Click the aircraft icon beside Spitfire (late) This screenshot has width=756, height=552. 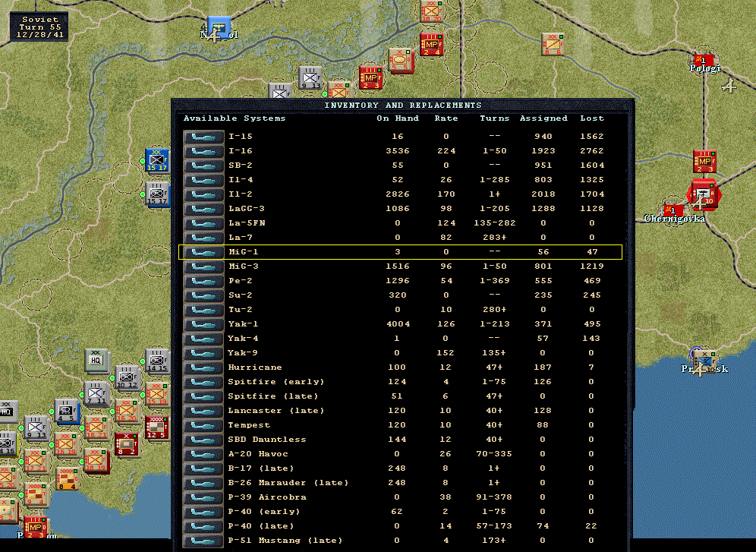[203, 396]
